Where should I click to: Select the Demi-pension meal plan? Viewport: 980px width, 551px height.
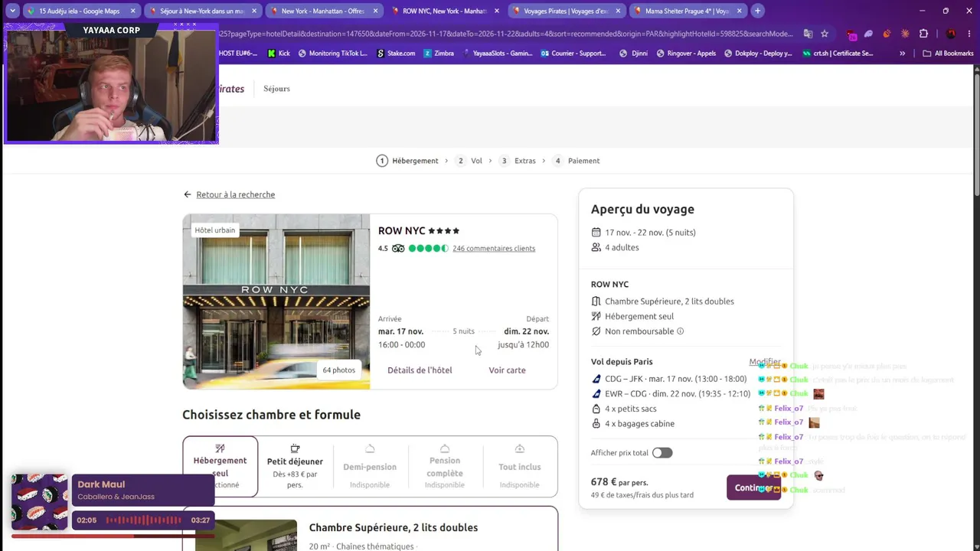pos(370,467)
